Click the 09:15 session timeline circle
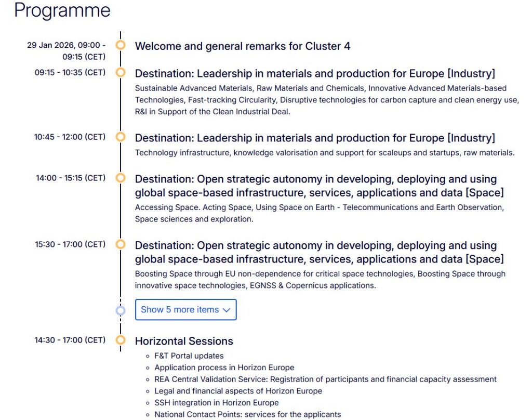Viewport: 532px width, 420px height. point(121,73)
